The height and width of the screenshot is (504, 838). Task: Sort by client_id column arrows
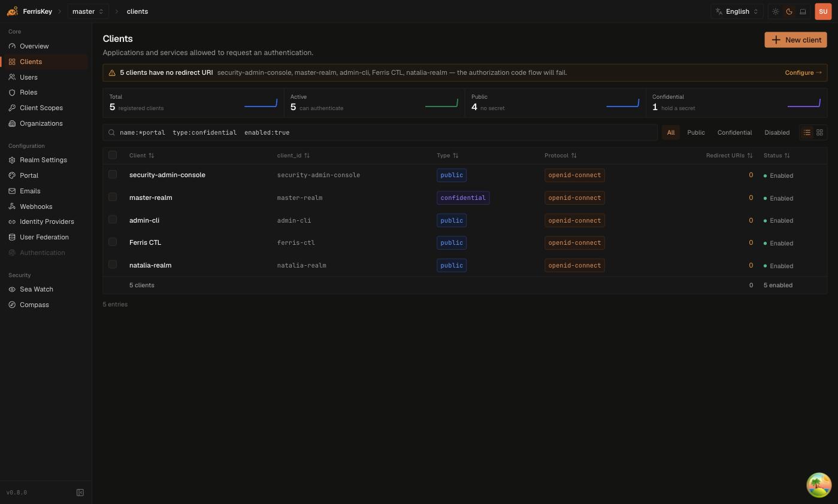click(x=307, y=156)
